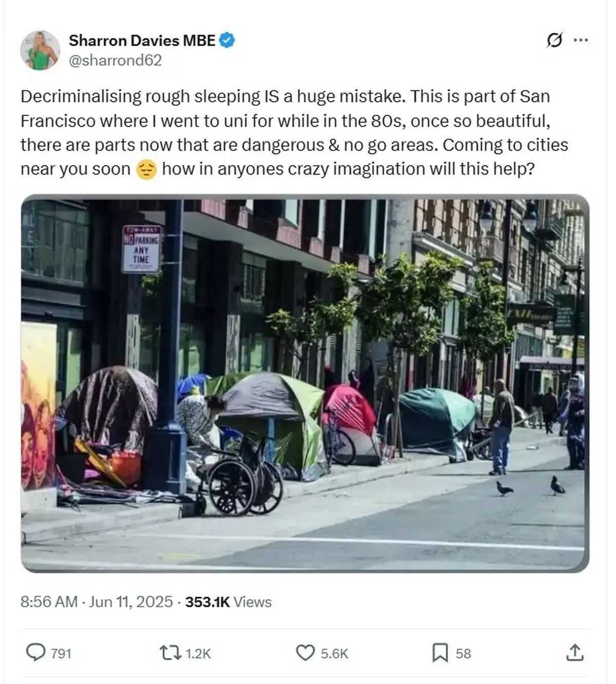
Task: Click the pensive face emoji in tweet
Action: (146, 169)
